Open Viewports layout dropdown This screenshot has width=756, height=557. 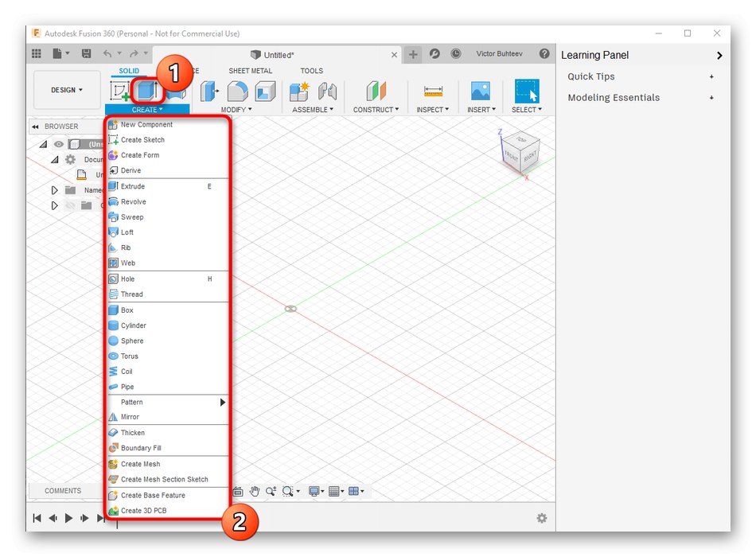[x=356, y=491]
